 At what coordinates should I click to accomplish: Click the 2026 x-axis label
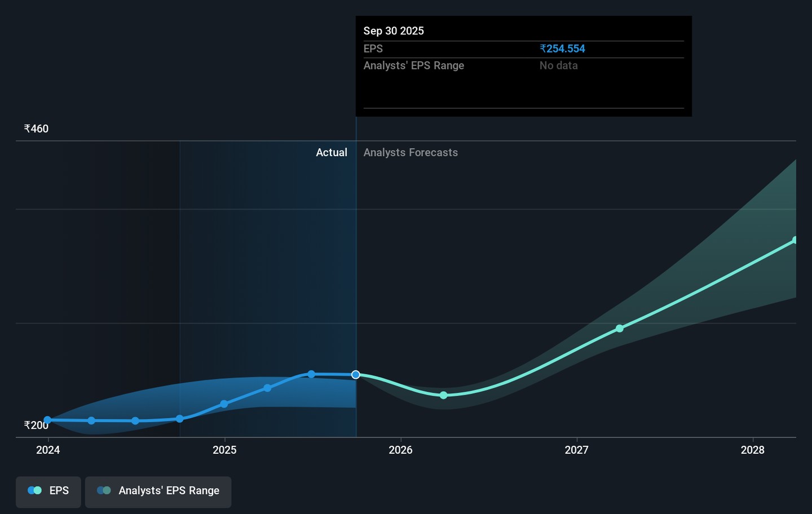coord(400,450)
